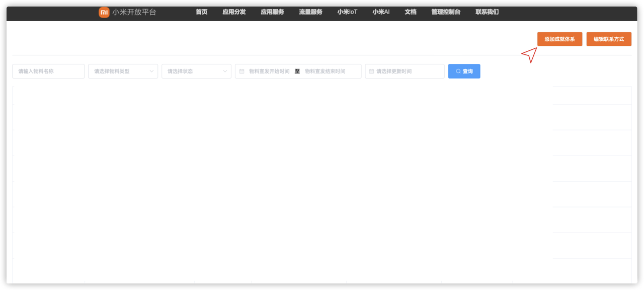Image resolution: width=644 pixels, height=290 pixels.
Task: Click 联系我们 in the navigation bar
Action: click(487, 12)
